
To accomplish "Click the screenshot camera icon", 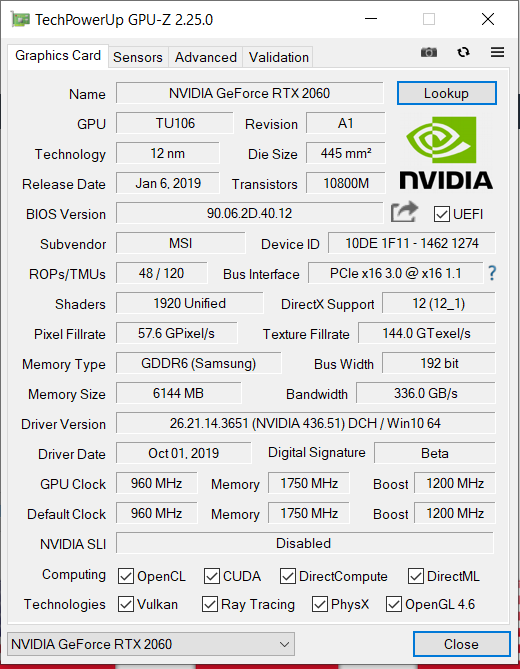I will (429, 52).
